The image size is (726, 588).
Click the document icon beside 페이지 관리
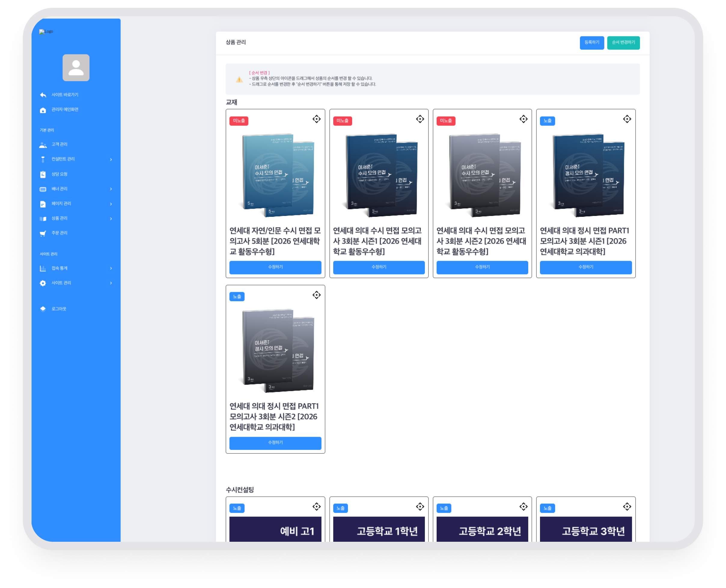[x=43, y=204]
